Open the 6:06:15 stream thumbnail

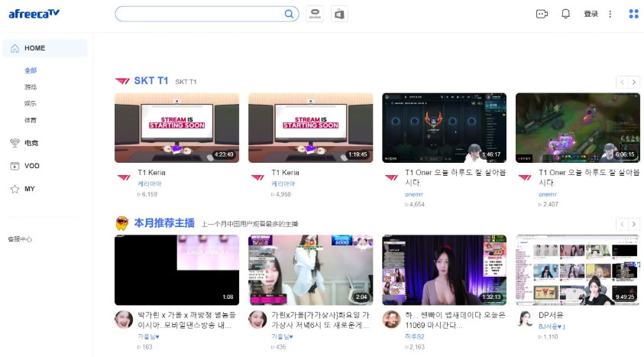click(x=578, y=128)
